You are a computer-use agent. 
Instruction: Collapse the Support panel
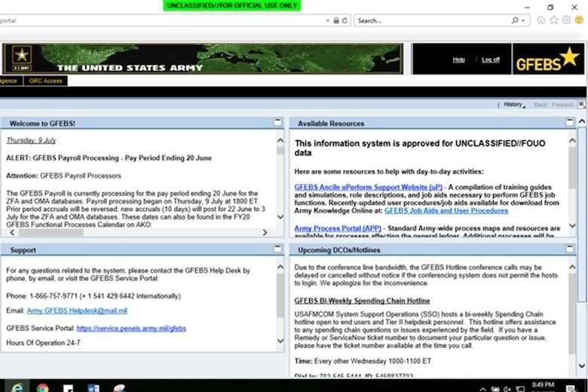click(x=278, y=249)
